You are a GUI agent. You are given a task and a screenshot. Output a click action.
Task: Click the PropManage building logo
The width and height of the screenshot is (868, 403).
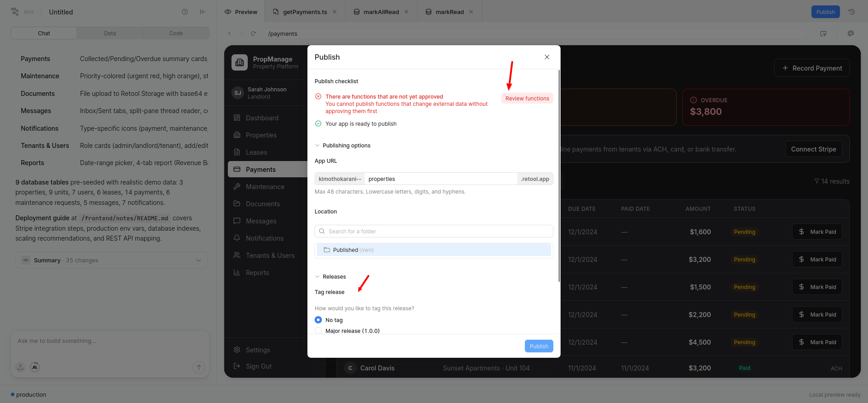pyautogui.click(x=240, y=62)
